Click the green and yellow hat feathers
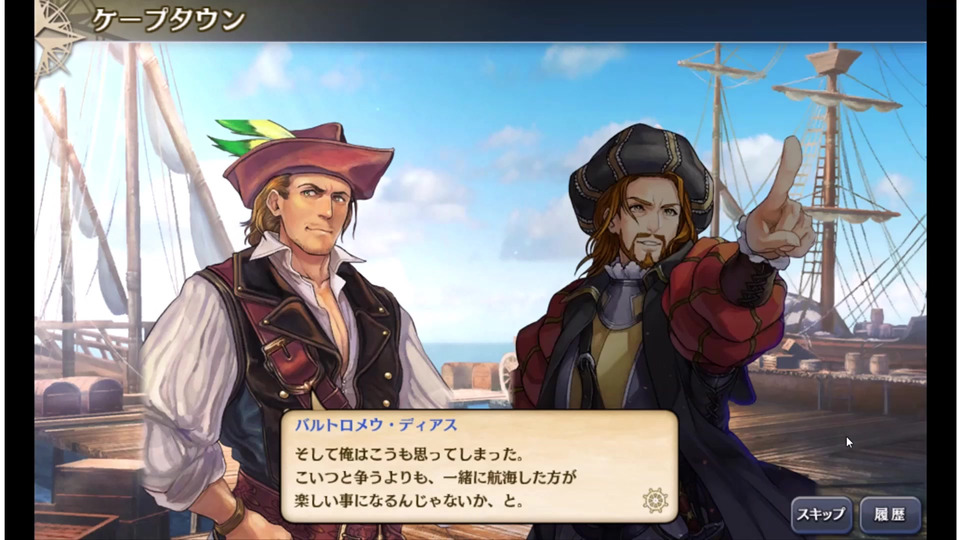The width and height of the screenshot is (960, 540). pyautogui.click(x=249, y=136)
